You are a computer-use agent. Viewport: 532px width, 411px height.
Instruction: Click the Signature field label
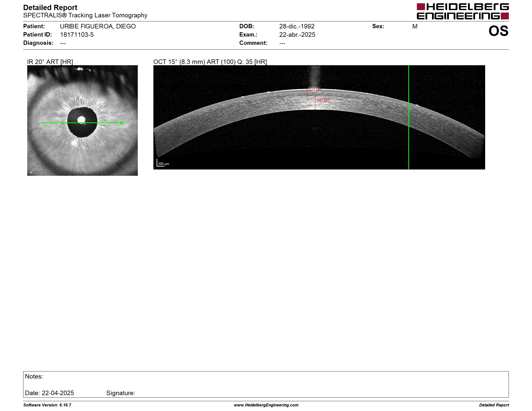(121, 393)
